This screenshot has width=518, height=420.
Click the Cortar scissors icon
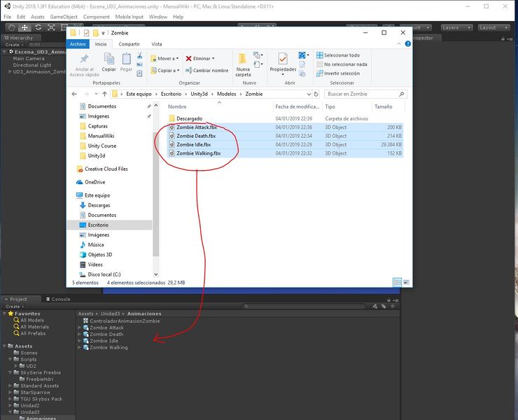coord(140,55)
